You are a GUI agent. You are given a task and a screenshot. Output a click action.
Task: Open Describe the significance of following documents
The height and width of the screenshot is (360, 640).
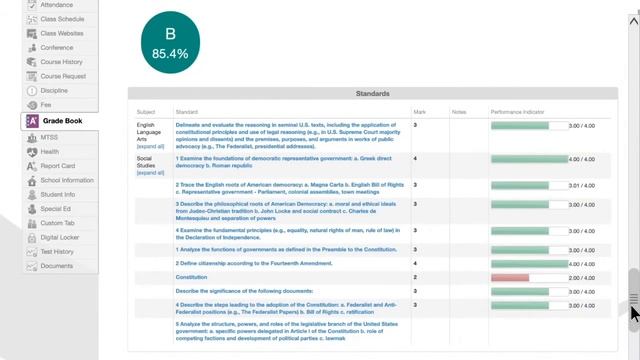244,291
